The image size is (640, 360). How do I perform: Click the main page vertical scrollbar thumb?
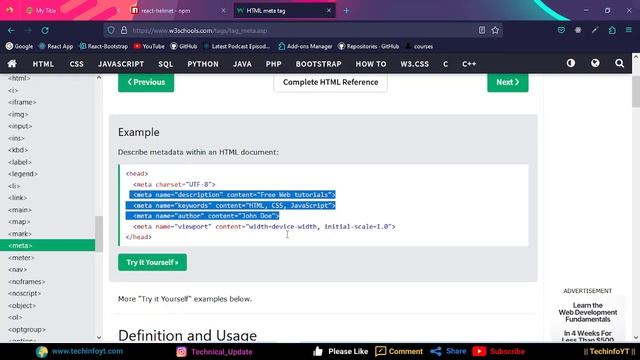pos(636,92)
